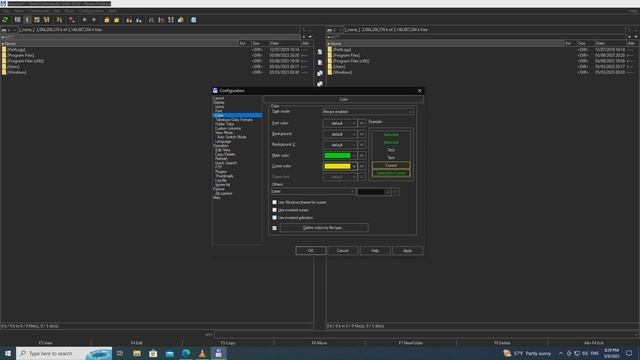Click the green Reread source toolbar icon
Viewport: 640px width, 360px height.
5,20
